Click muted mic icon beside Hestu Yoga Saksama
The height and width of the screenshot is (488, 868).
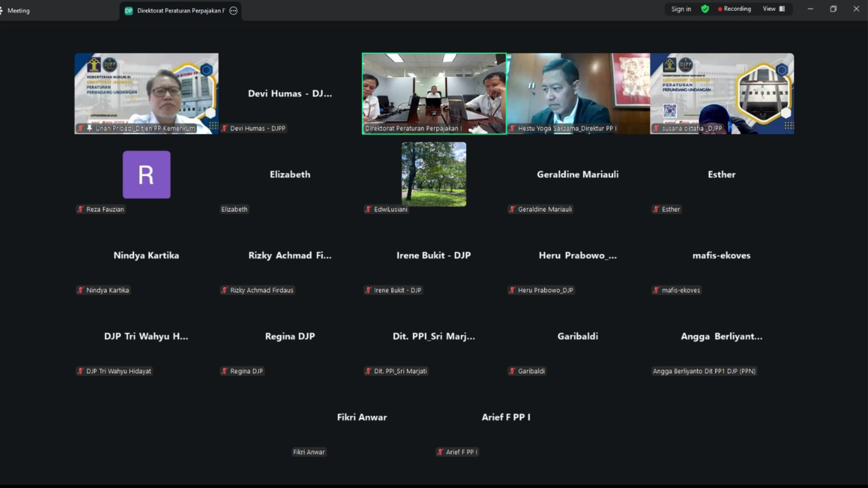coord(512,128)
